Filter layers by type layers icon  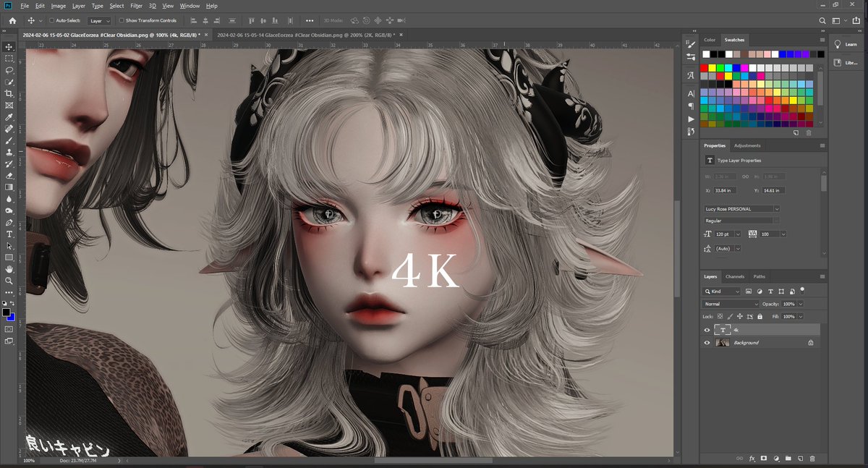(771, 291)
